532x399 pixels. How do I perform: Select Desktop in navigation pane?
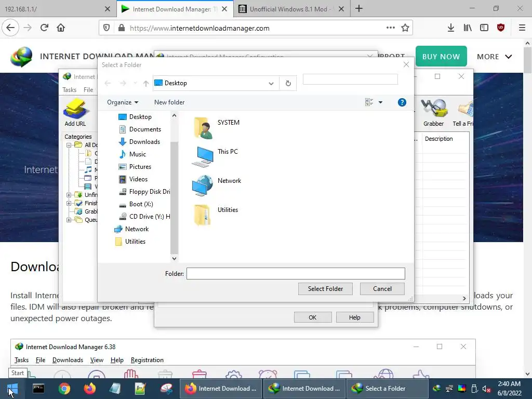click(135, 117)
